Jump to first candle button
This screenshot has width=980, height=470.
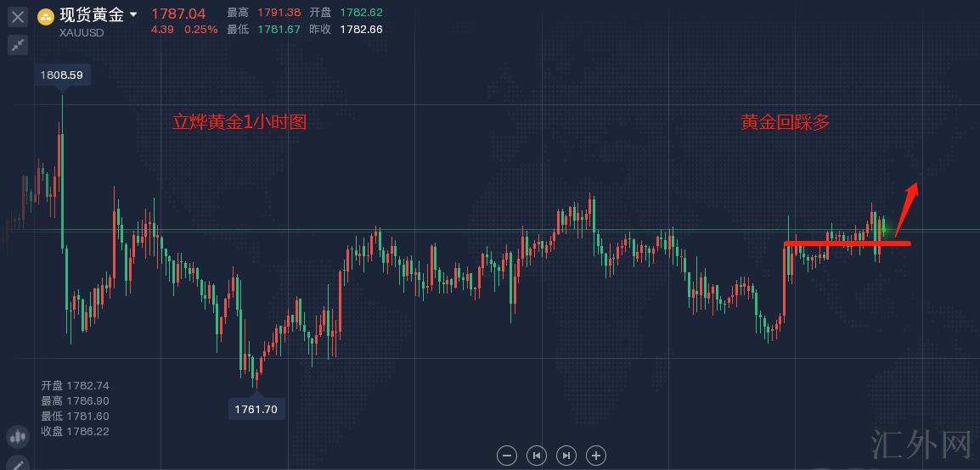point(536,456)
